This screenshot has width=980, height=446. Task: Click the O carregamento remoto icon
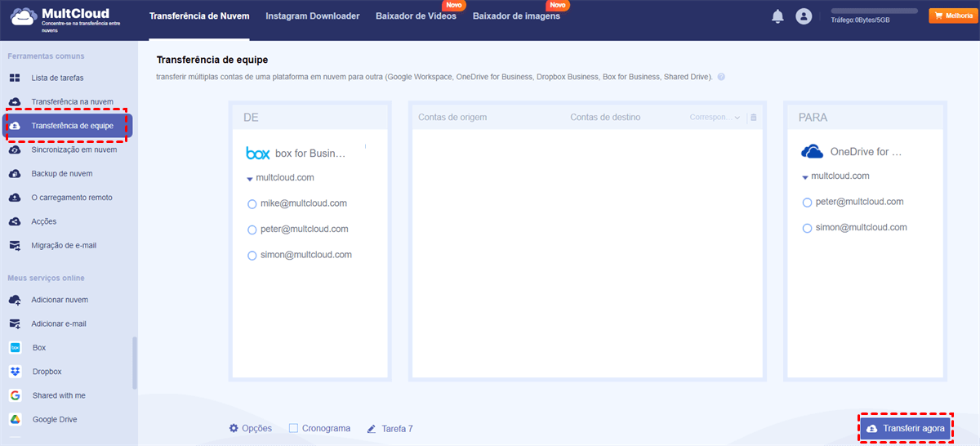point(15,198)
